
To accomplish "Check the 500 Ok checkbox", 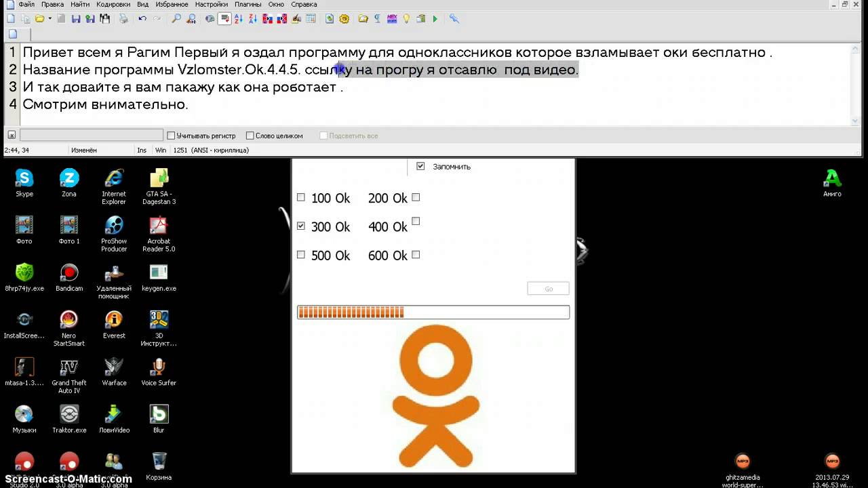I will 301,255.
